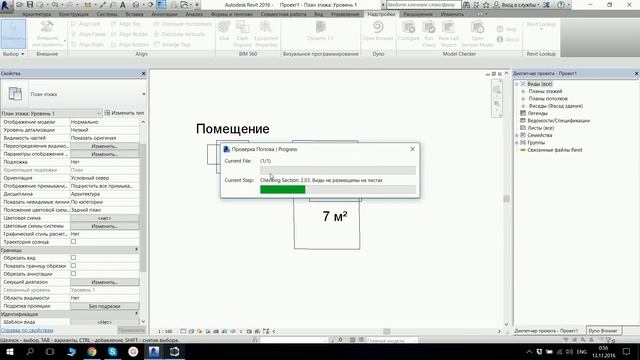The height and width of the screenshot is (360, 640).
Task: Click the Open Sample Model icon
Action: point(477,27)
